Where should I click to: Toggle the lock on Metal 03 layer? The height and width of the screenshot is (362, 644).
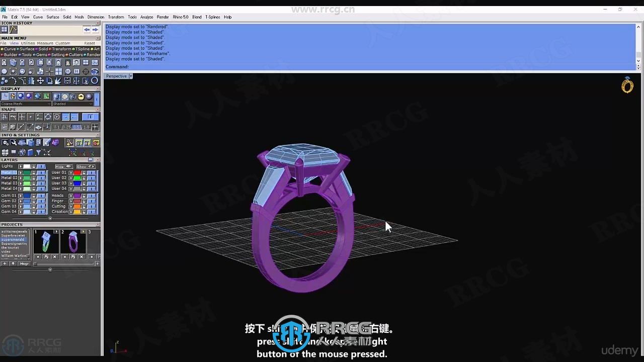[x=34, y=184]
